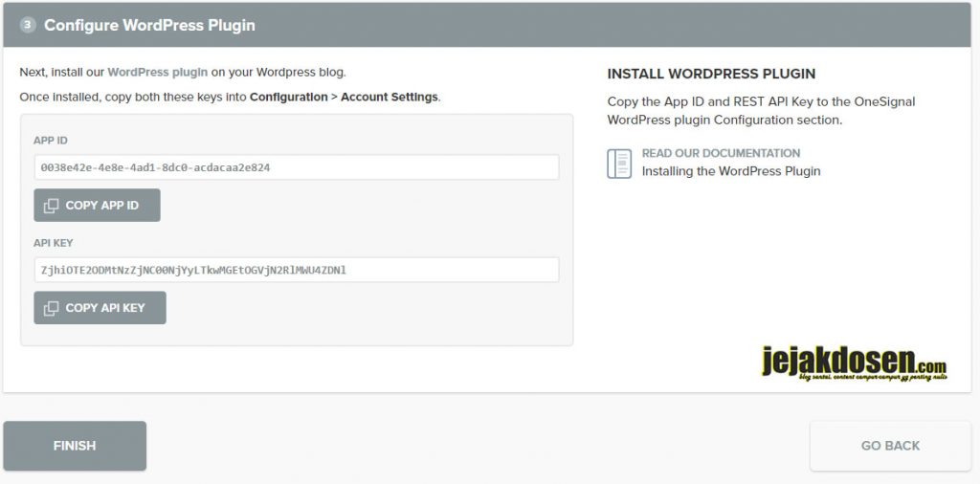This screenshot has width=980, height=484.
Task: Focus the API Key input field
Action: [297, 270]
